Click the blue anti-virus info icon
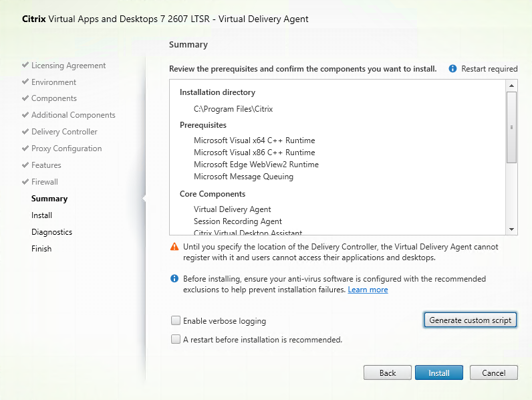Image resolution: width=532 pixels, height=400 pixels. (174, 279)
